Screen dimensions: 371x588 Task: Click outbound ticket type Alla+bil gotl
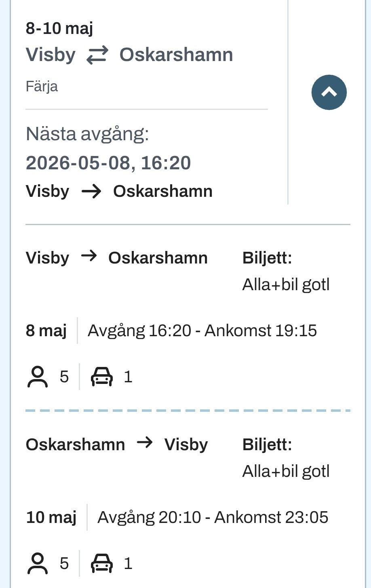coord(286,285)
